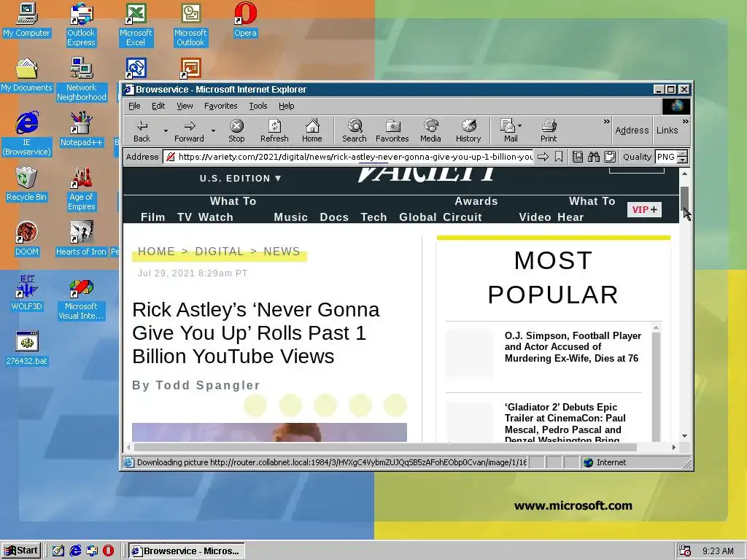Open the File menu
Screen dimensions: 747x560
134,106
